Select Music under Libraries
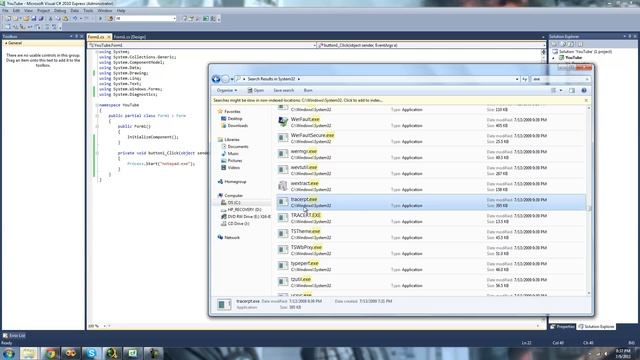 [x=230, y=153]
